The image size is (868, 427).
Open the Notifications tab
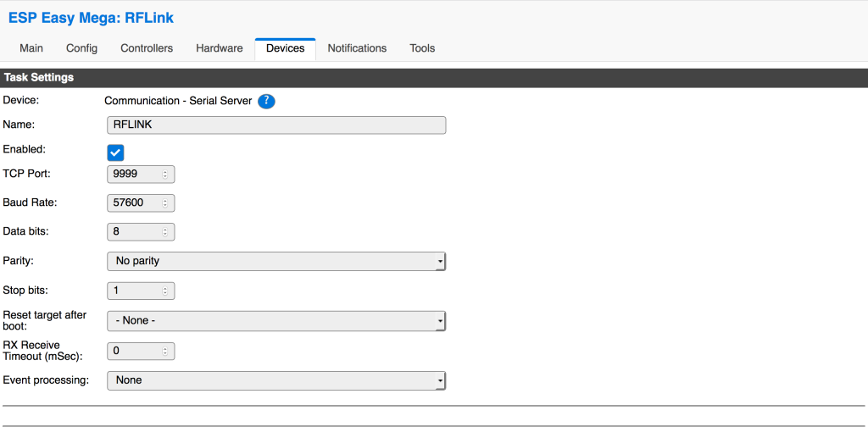(x=357, y=48)
